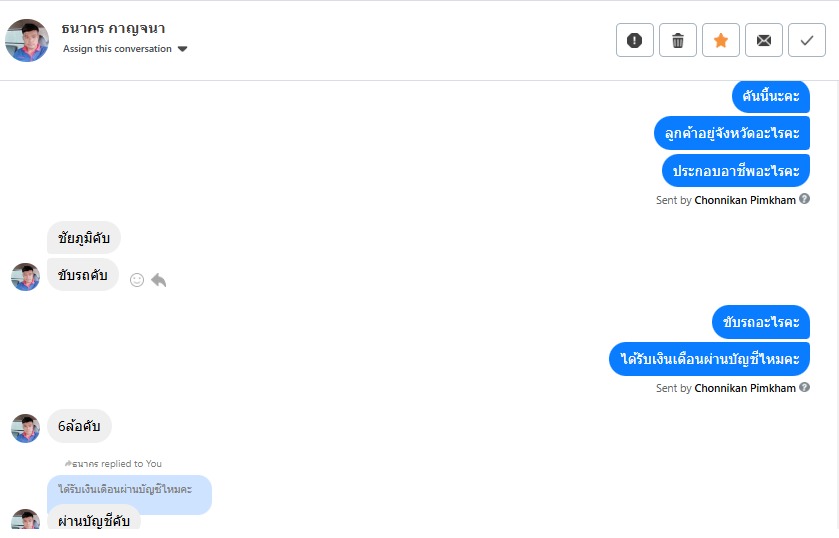Click the sent message ลูกค้าอยู่จังหวัดอะไรคะ
The width and height of the screenshot is (839, 538).
point(732,133)
